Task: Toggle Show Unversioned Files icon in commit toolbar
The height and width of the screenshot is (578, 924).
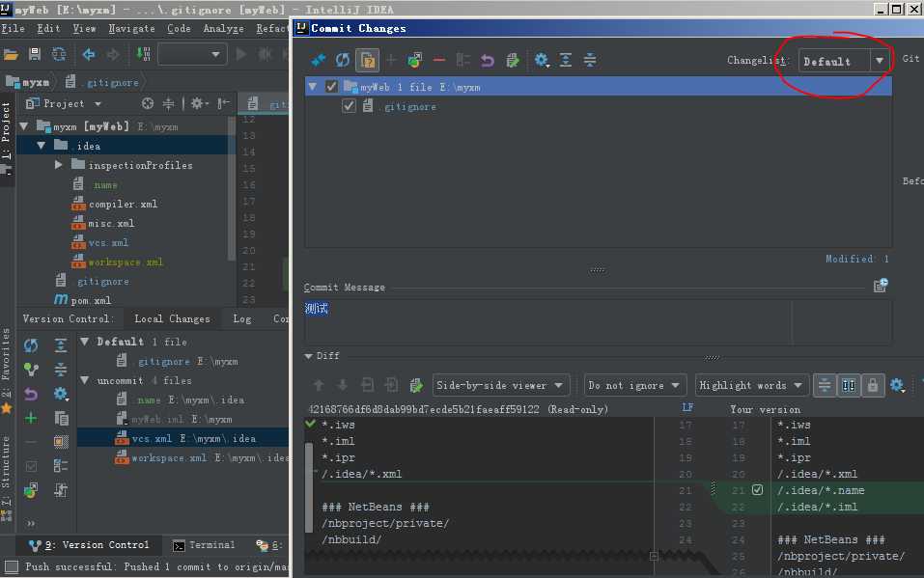Action: (x=368, y=60)
